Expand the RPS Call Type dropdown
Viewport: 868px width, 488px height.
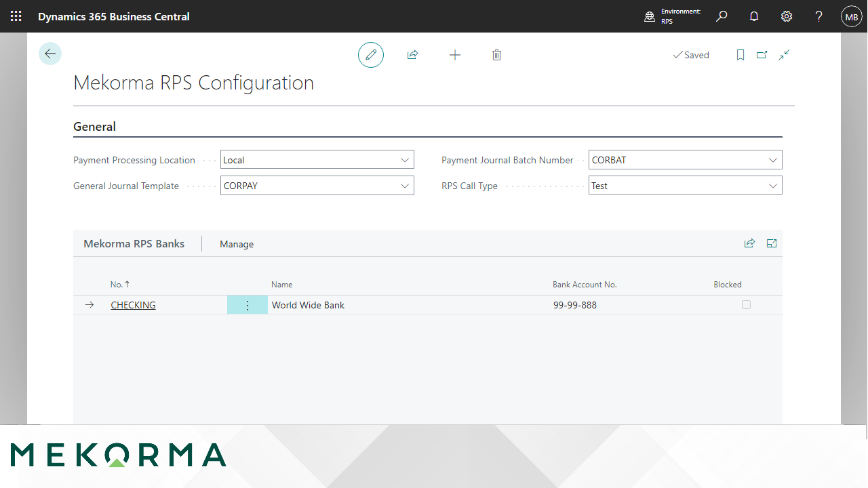point(773,186)
